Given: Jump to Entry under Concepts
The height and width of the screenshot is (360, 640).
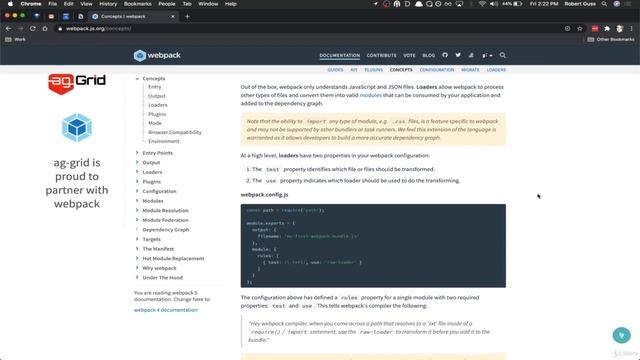Looking at the screenshot, I should [x=155, y=87].
